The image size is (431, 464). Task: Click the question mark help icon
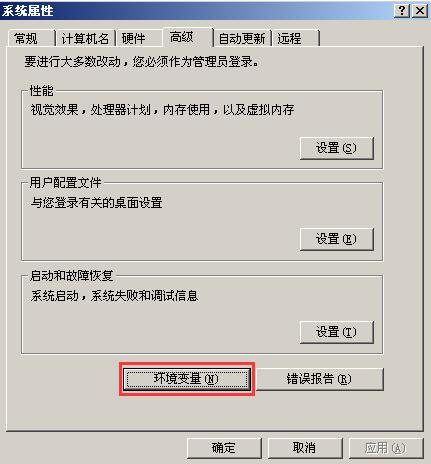coord(402,11)
